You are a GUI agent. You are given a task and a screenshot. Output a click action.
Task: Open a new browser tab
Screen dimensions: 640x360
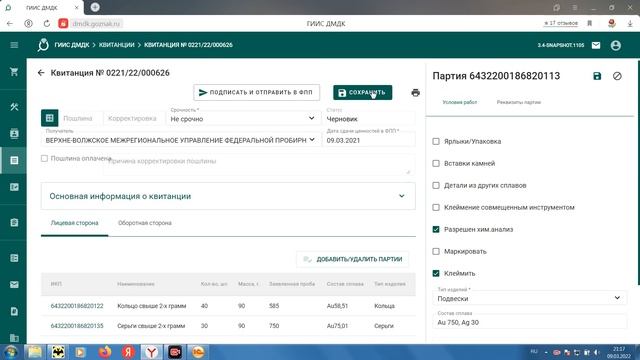pos(95,7)
